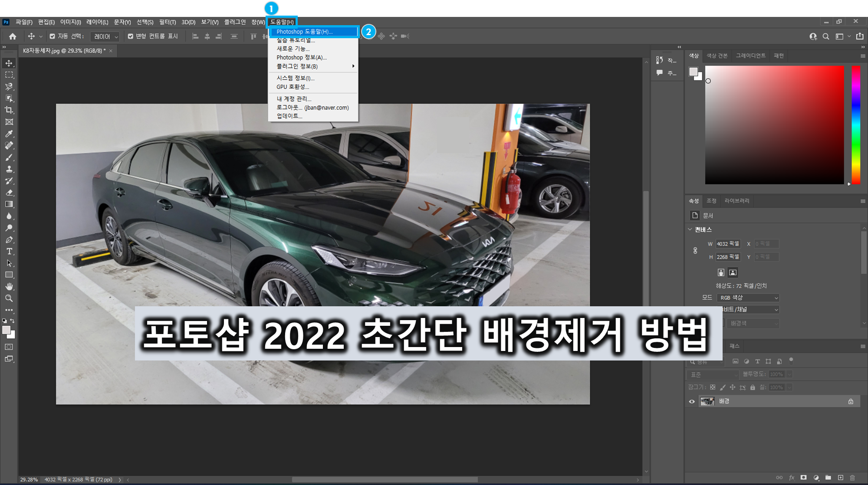Toggle the 자동 선택 checkbox
868x485 pixels.
(53, 36)
